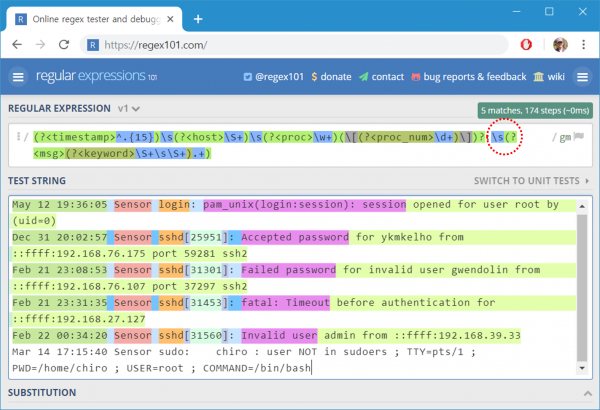This screenshot has height=410, width=600.
Task: Click the browser forward button
Action: click(x=40, y=45)
